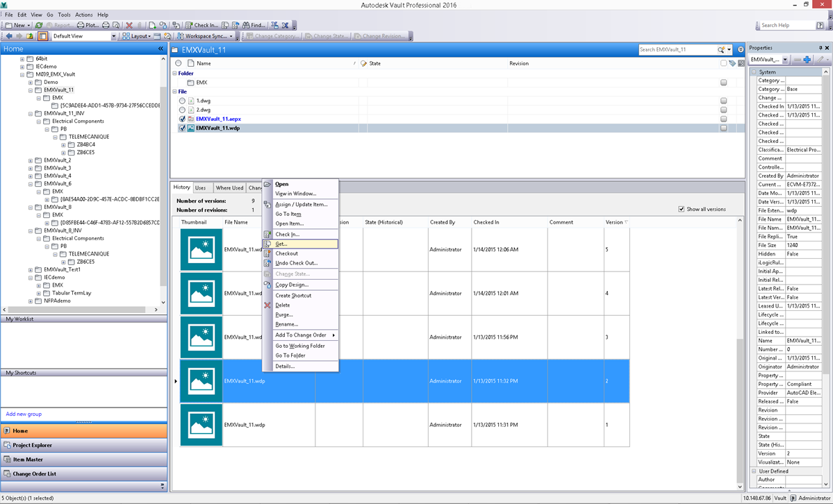Open search options dropdown arrow in search box

pos(729,49)
